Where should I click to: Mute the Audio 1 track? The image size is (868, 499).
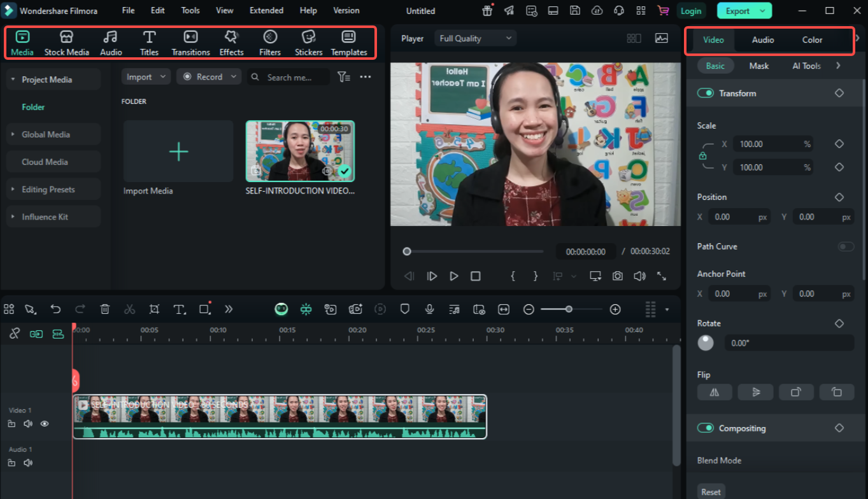(x=27, y=463)
